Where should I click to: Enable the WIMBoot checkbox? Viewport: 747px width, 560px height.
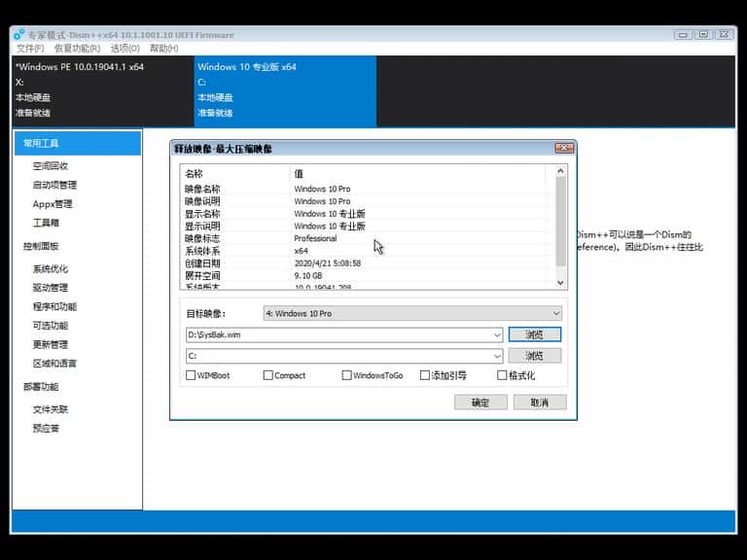(x=191, y=375)
